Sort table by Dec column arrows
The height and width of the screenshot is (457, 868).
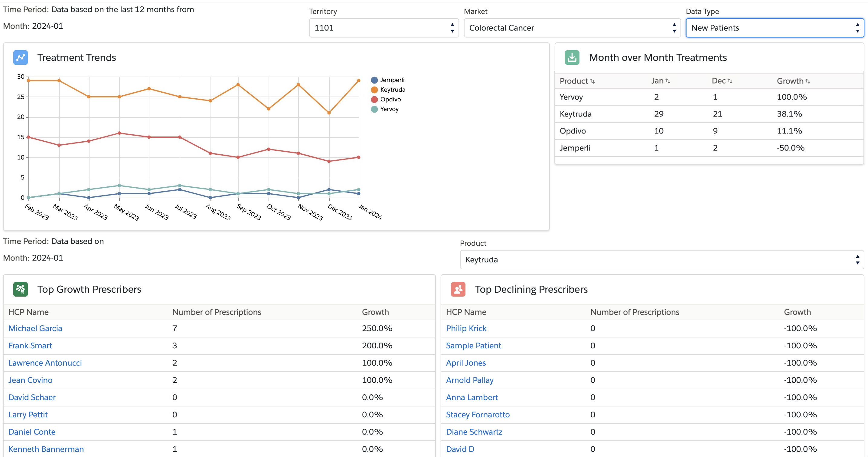click(x=729, y=81)
